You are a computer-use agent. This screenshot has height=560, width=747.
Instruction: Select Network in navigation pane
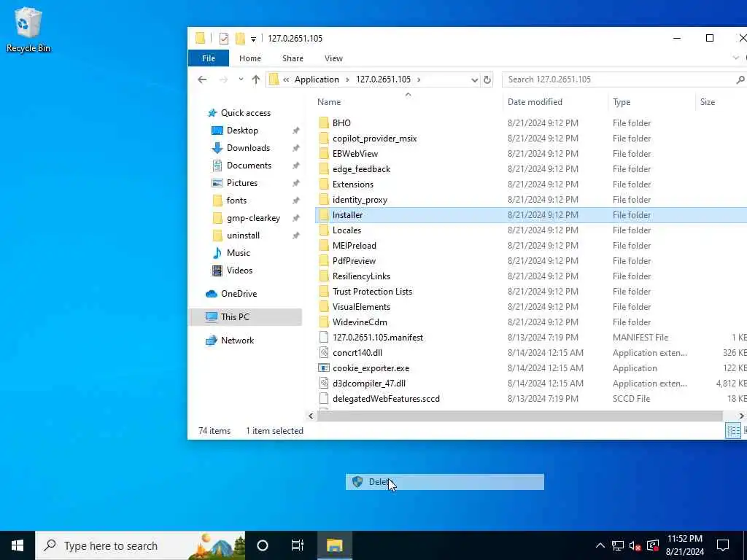tap(237, 341)
